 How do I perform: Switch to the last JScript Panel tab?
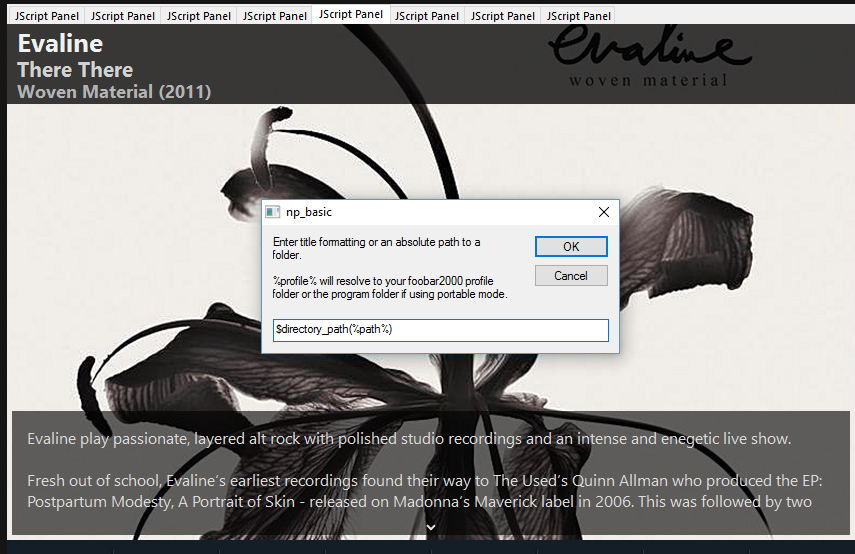pos(579,16)
